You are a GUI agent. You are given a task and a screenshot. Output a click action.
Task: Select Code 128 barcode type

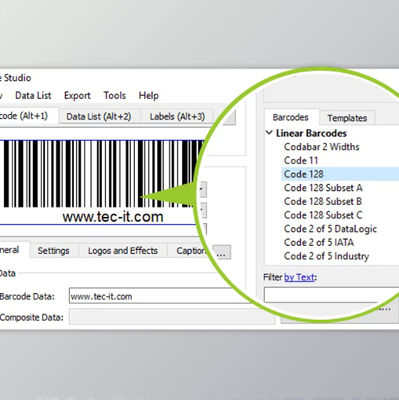pos(340,174)
